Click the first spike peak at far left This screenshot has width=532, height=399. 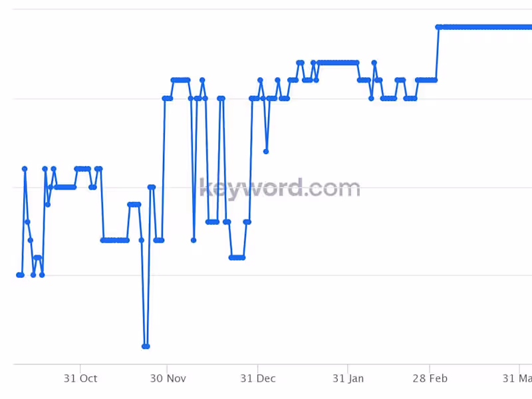tap(25, 169)
